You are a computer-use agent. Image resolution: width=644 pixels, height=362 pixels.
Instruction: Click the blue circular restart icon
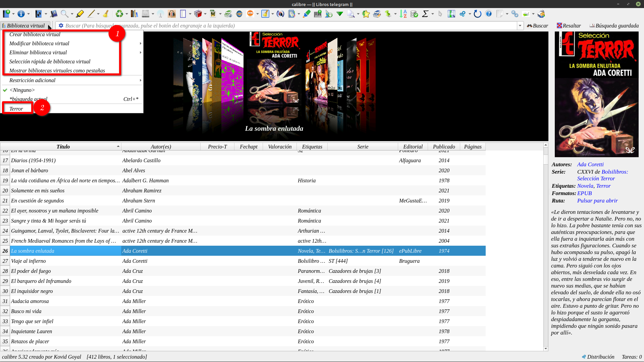tap(477, 14)
